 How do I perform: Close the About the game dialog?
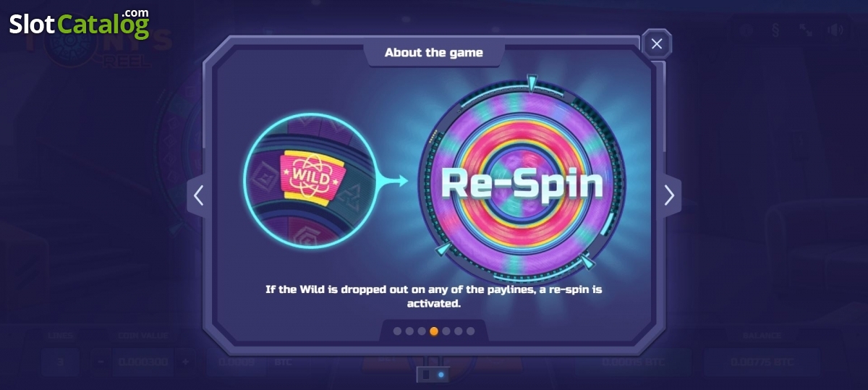click(656, 44)
